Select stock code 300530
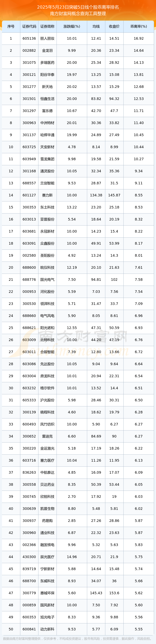The width and height of the screenshot is (156, 644). [x=29, y=304]
